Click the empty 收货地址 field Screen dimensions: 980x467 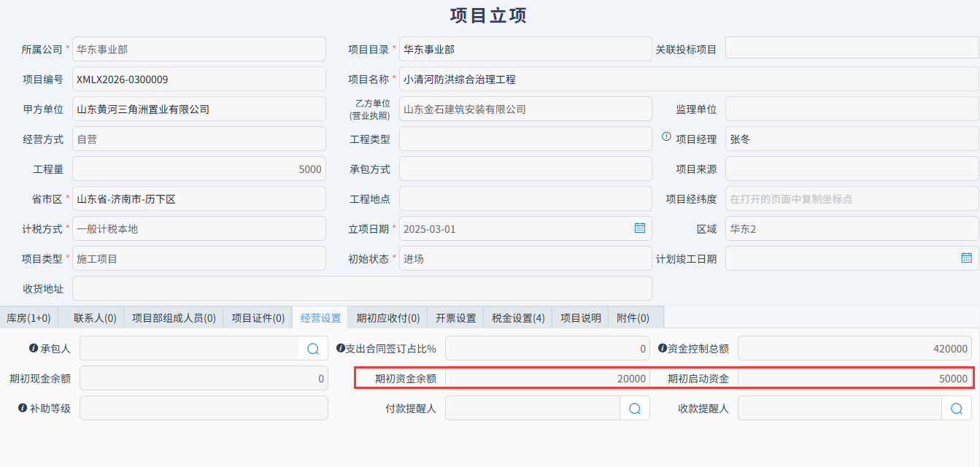pos(362,288)
